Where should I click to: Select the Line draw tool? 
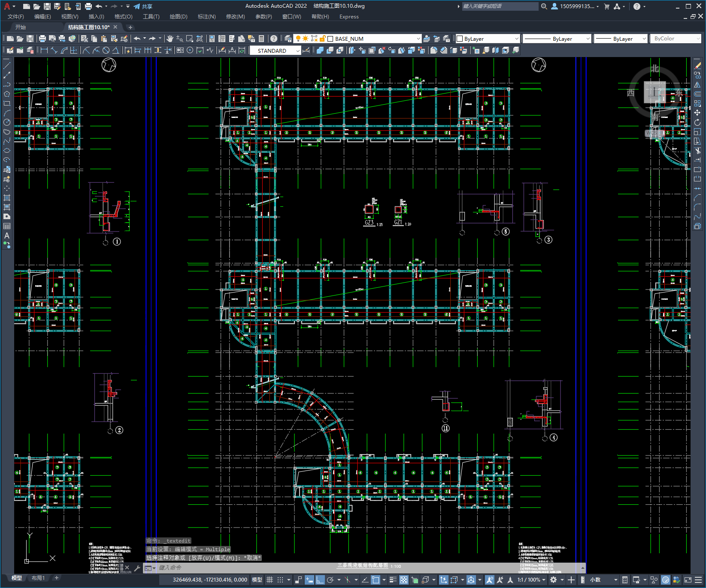pyautogui.click(x=7, y=66)
